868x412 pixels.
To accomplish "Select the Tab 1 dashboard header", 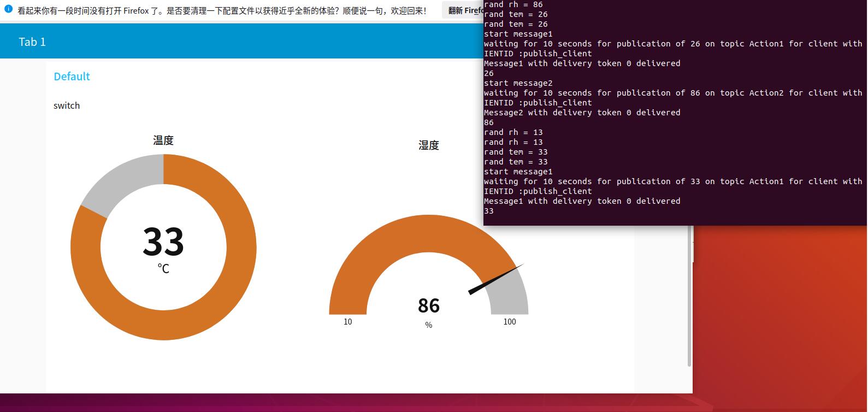I will (32, 42).
